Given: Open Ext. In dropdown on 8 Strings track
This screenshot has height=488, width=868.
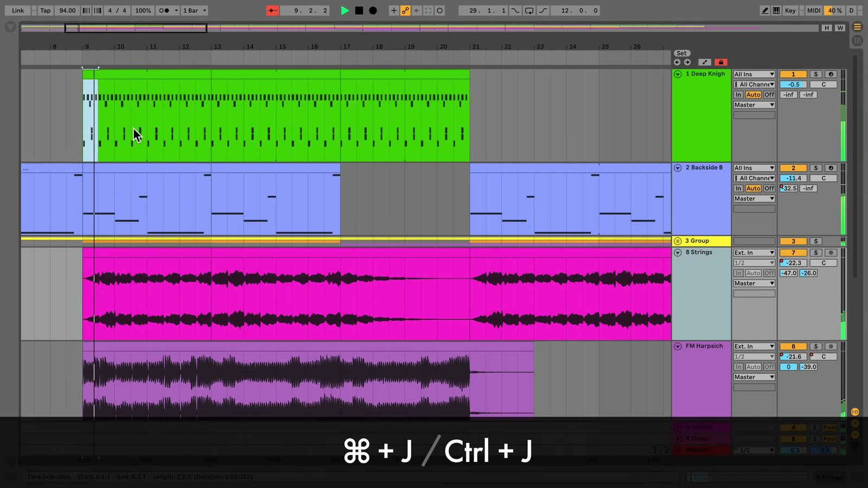Looking at the screenshot, I should 754,253.
